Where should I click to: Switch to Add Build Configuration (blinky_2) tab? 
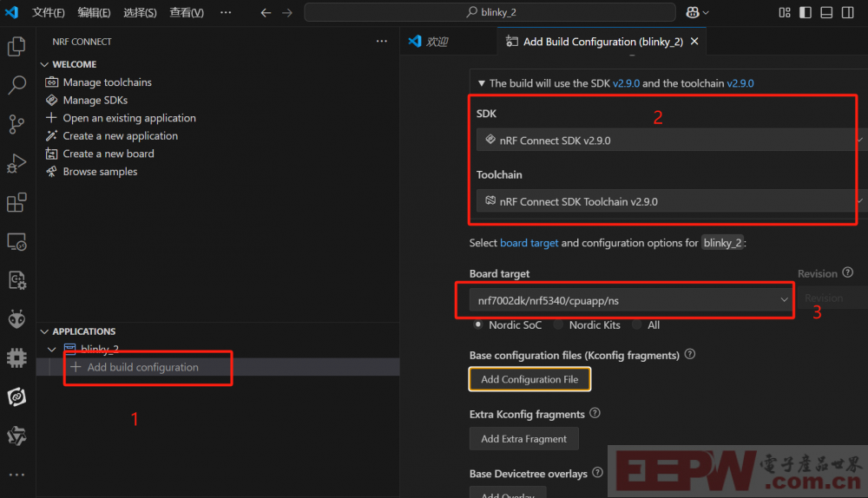click(x=602, y=42)
